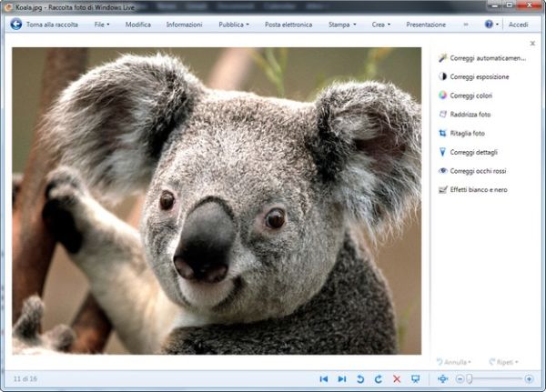This screenshot has height=392, width=546.
Task: Delete the photo with the red X
Action: point(397,378)
